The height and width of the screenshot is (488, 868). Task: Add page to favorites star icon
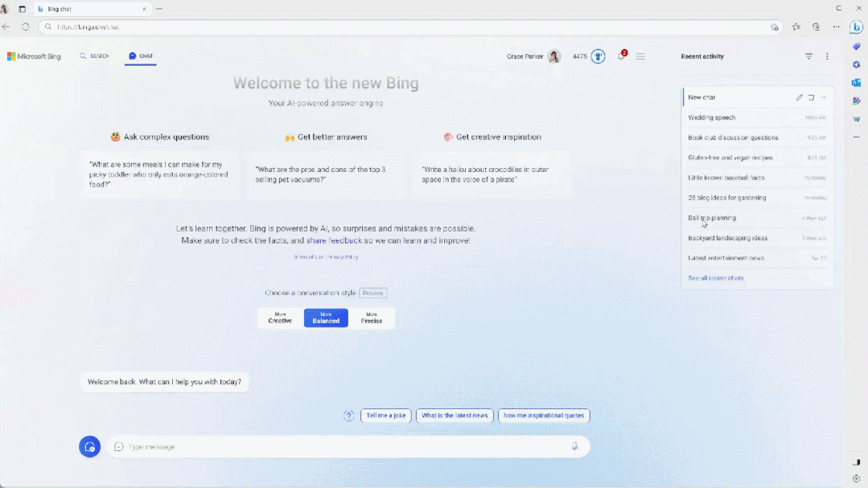tap(775, 27)
